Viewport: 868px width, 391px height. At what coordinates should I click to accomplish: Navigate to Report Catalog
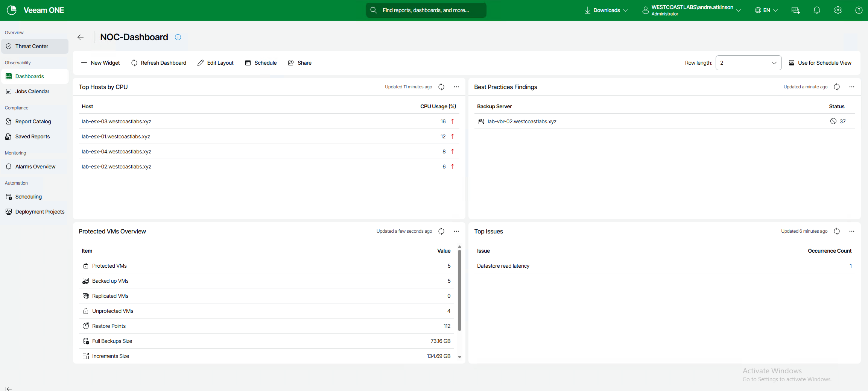point(33,121)
